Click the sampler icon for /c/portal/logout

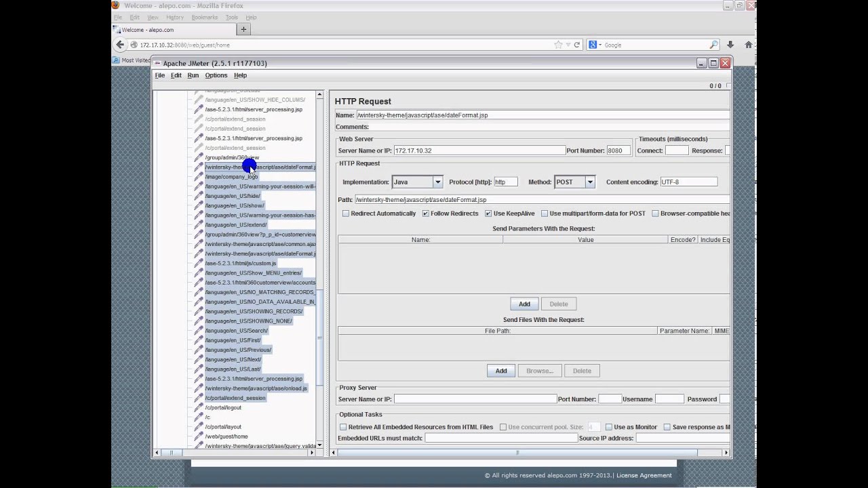tap(199, 407)
